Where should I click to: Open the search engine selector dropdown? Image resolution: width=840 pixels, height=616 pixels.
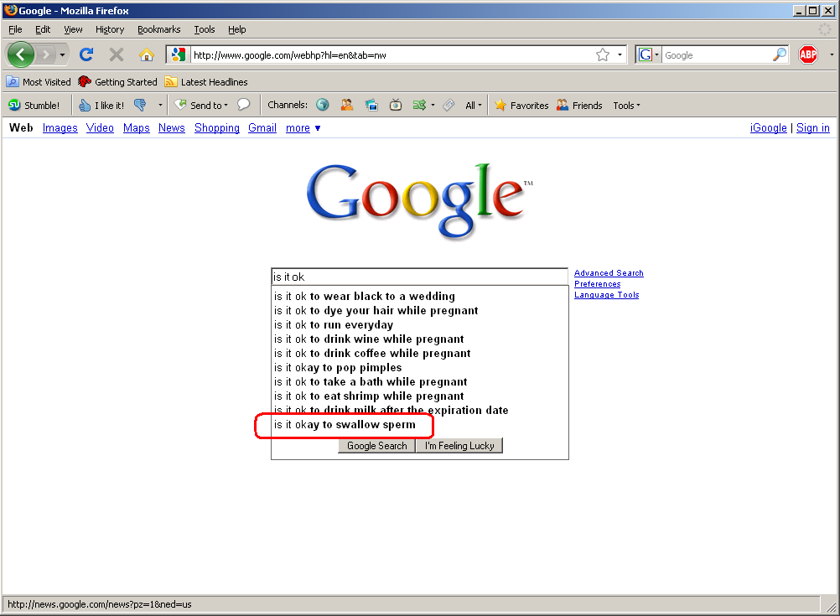[x=649, y=55]
